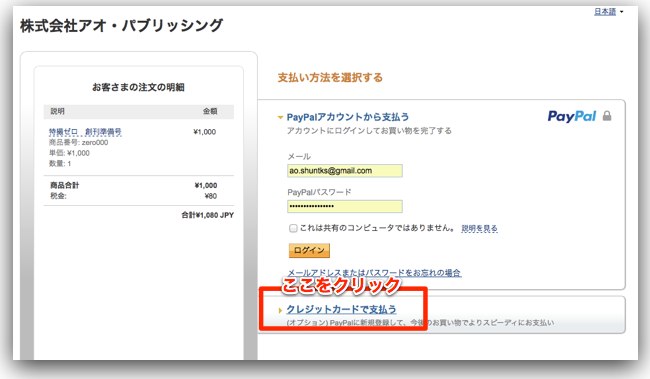Image resolution: width=650 pixels, height=379 pixels.
Task: Click the 単価: ¥1,000 unit price text
Action: 69,153
